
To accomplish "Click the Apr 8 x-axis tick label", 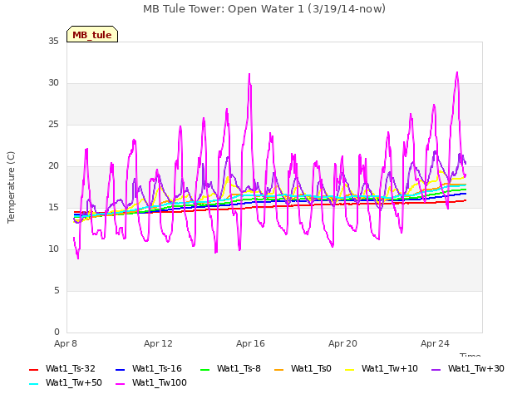I will [x=66, y=343].
